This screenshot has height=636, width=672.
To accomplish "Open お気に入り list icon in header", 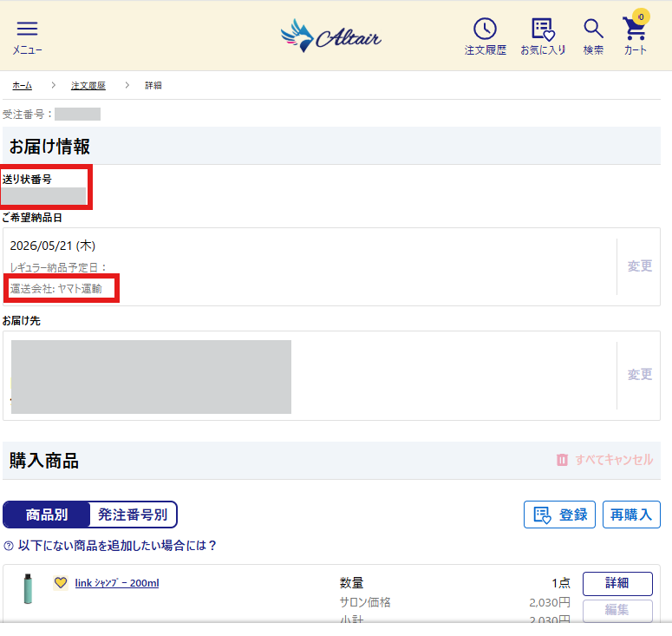I will pos(543,30).
